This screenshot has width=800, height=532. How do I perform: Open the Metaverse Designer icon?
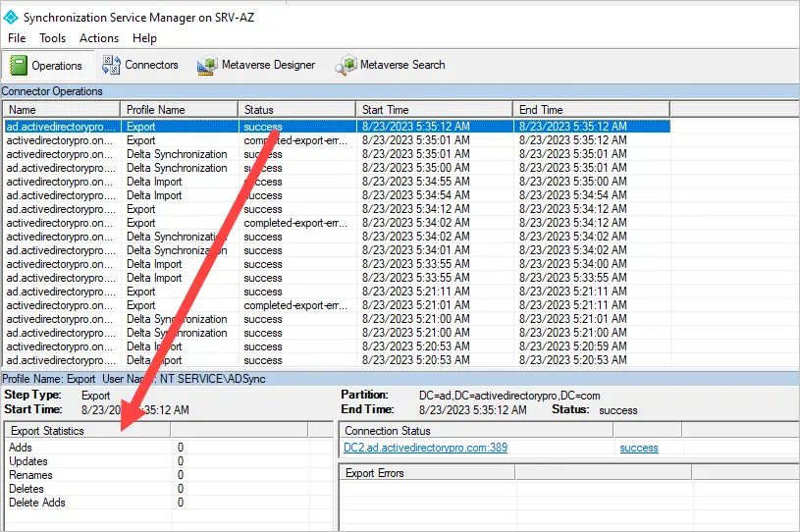(x=207, y=66)
